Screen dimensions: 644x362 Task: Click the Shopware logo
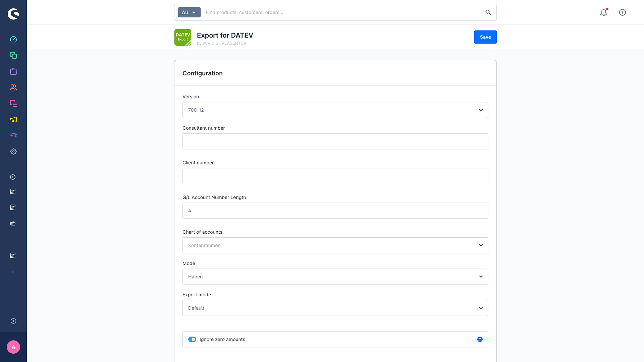[13, 14]
